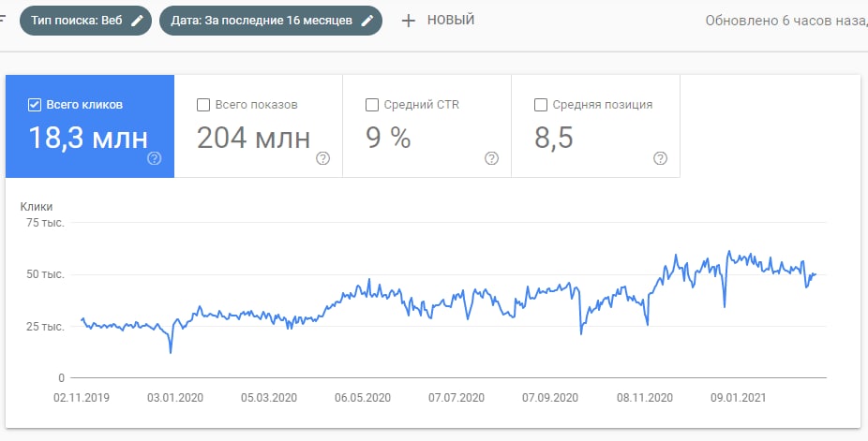Open help icon on average CTR card

[x=491, y=158]
